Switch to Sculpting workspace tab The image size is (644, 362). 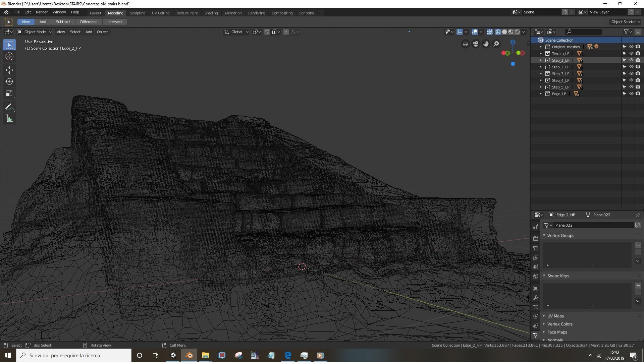pyautogui.click(x=138, y=13)
